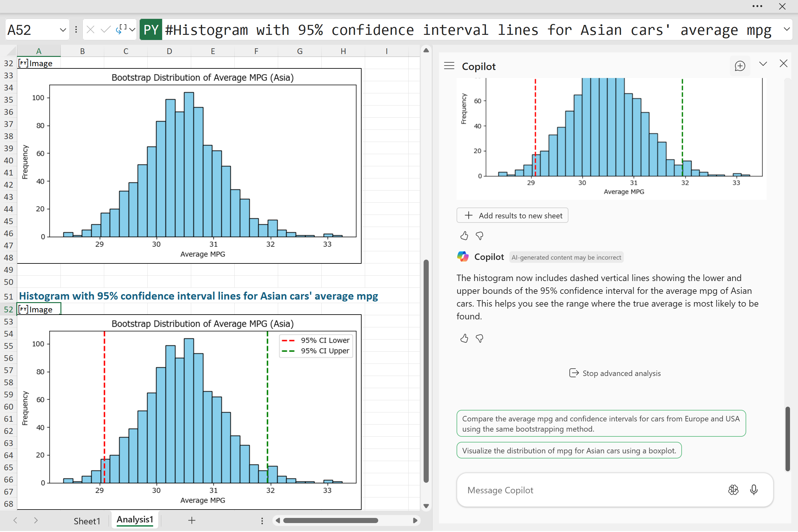The width and height of the screenshot is (798, 532).
Task: Start a new Copilot chat
Action: point(739,66)
